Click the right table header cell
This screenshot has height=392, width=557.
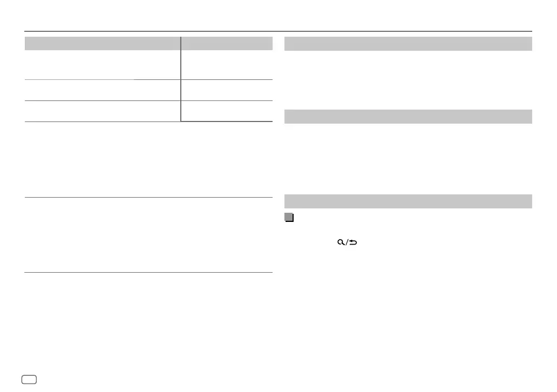[x=227, y=43]
